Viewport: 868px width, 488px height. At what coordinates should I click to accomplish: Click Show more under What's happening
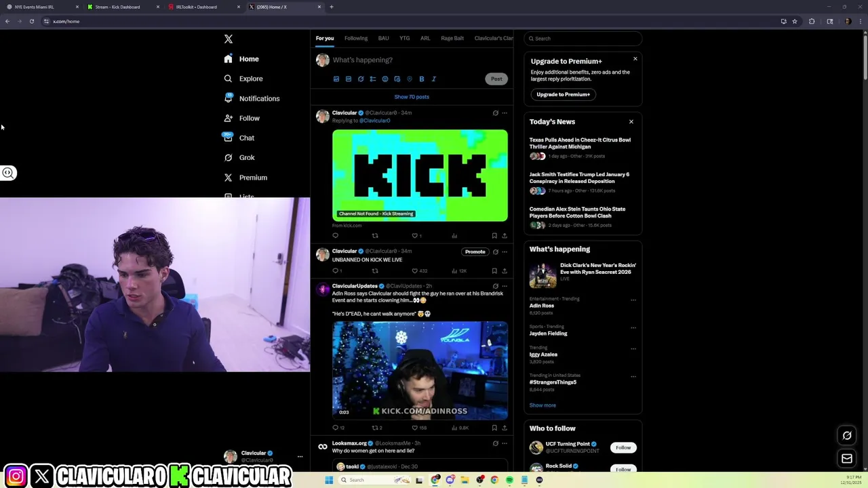pos(542,405)
